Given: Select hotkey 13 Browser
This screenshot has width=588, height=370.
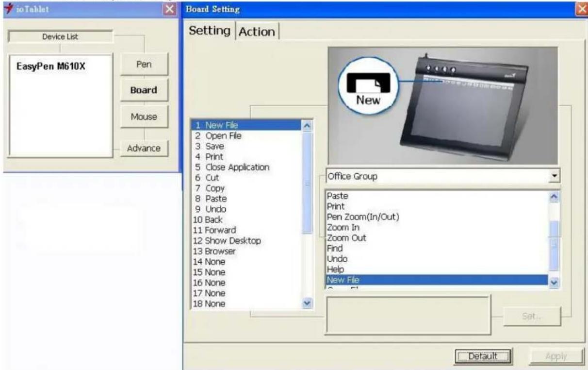Looking at the screenshot, I should click(246, 251).
